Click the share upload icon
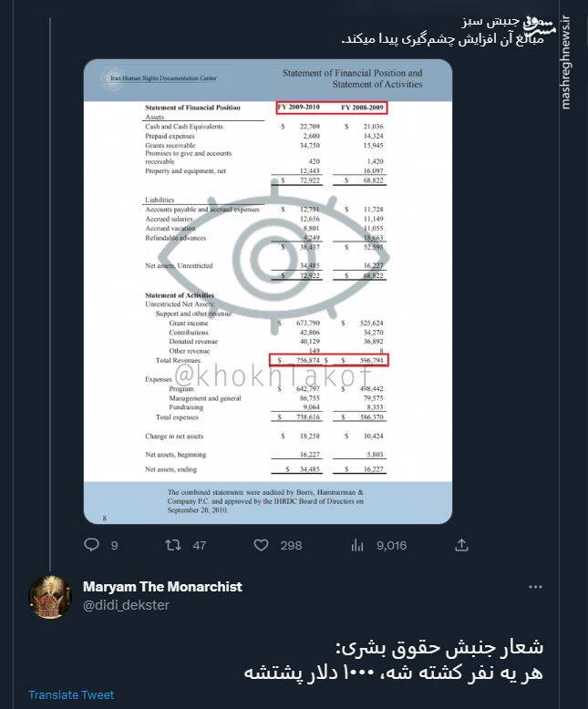588x709 pixels. (462, 545)
